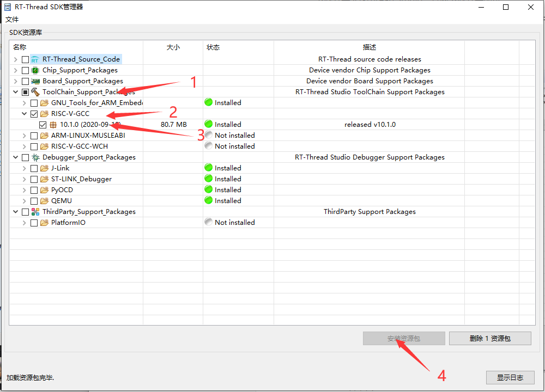The height and width of the screenshot is (392, 545).
Task: Click the green Installed status dot for GNU_Tools_for_ARM
Action: pos(209,102)
